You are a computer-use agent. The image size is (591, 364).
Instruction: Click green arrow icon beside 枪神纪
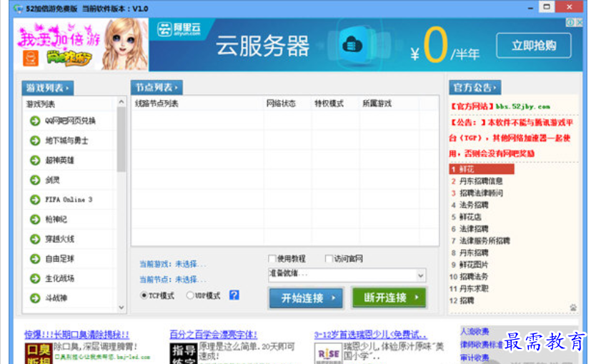[35, 219]
